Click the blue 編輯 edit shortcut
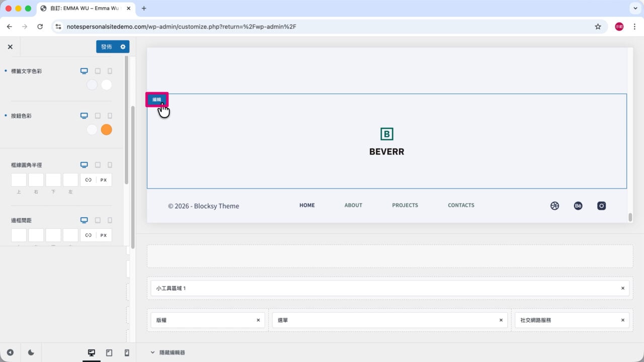 [157, 100]
